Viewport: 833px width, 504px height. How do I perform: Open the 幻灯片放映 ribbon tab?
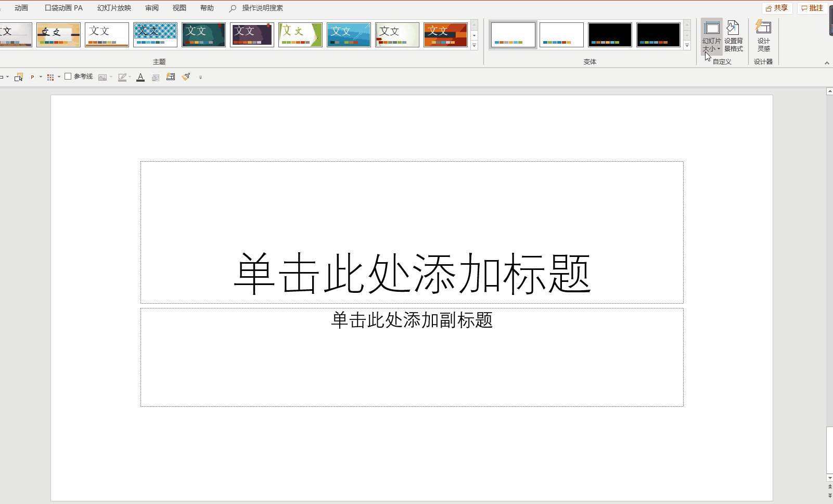tap(113, 8)
